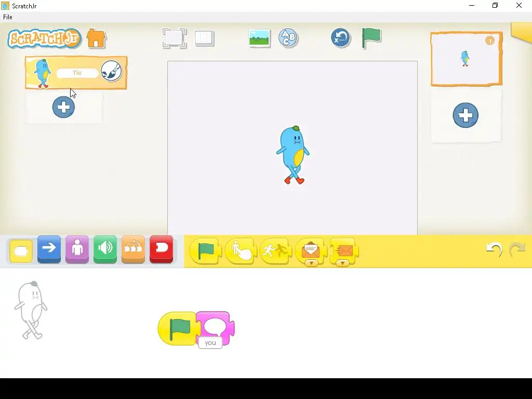Click Tic character on the stage
The width and height of the screenshot is (532, 399).
pyautogui.click(x=293, y=155)
